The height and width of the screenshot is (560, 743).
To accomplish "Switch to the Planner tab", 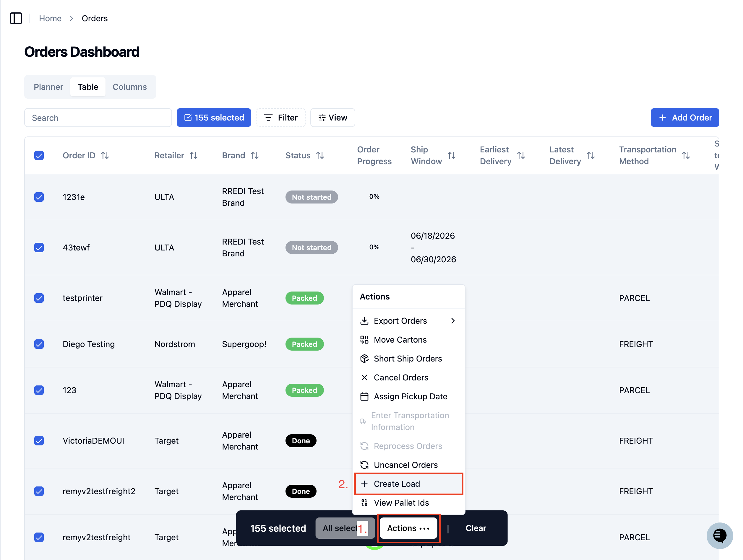I will 48,87.
